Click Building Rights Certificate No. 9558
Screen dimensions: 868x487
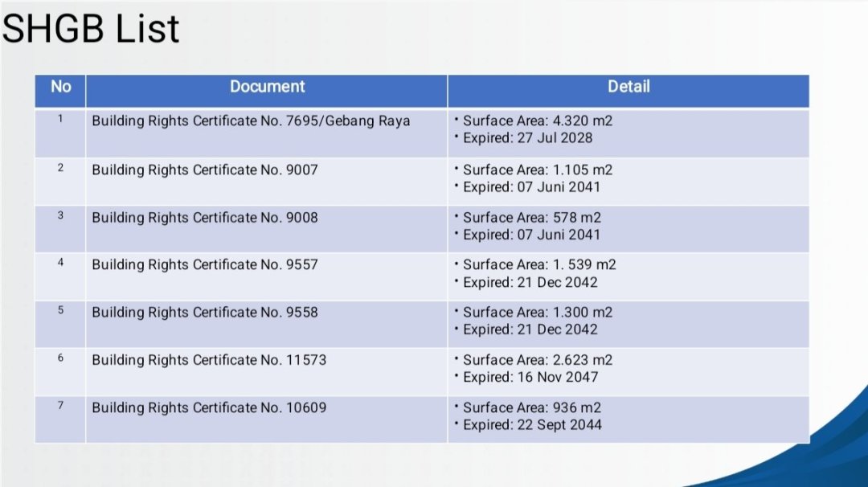204,312
